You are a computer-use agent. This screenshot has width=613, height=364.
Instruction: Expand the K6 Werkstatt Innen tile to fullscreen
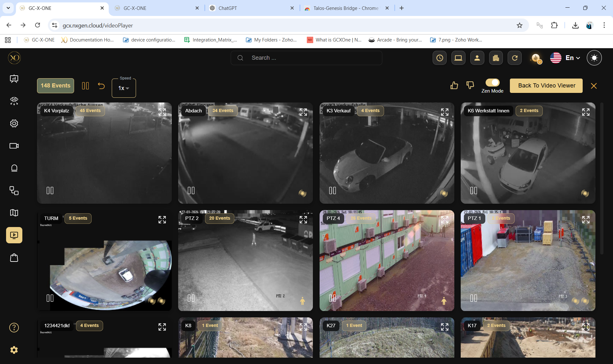pyautogui.click(x=586, y=112)
